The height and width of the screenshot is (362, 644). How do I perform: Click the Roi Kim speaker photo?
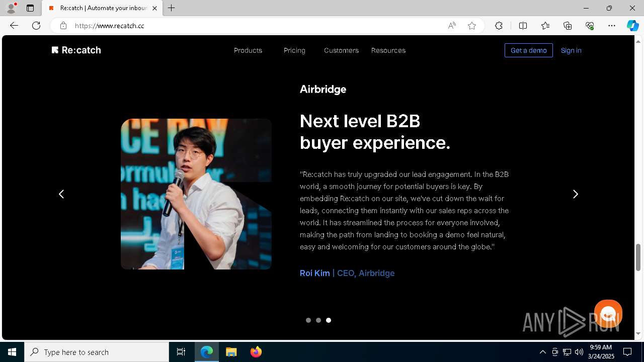(x=196, y=194)
